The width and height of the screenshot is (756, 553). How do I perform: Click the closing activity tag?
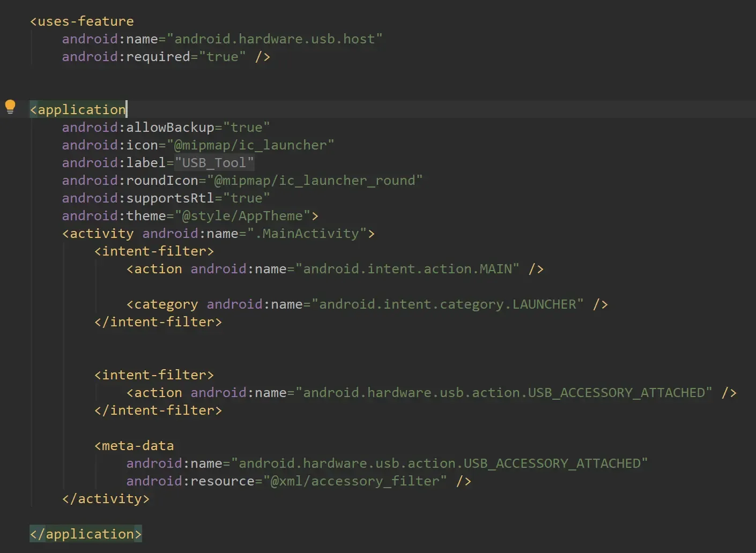coord(106,499)
